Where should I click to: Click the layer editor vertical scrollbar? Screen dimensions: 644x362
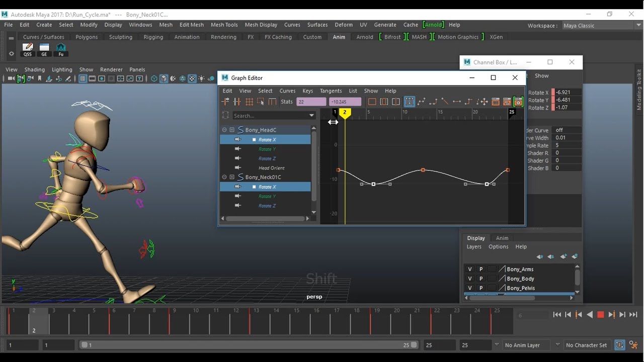coord(577,279)
